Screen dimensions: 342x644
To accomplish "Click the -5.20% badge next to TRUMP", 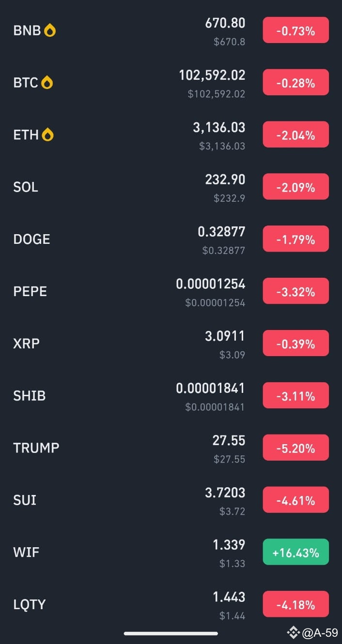I will [x=295, y=447].
